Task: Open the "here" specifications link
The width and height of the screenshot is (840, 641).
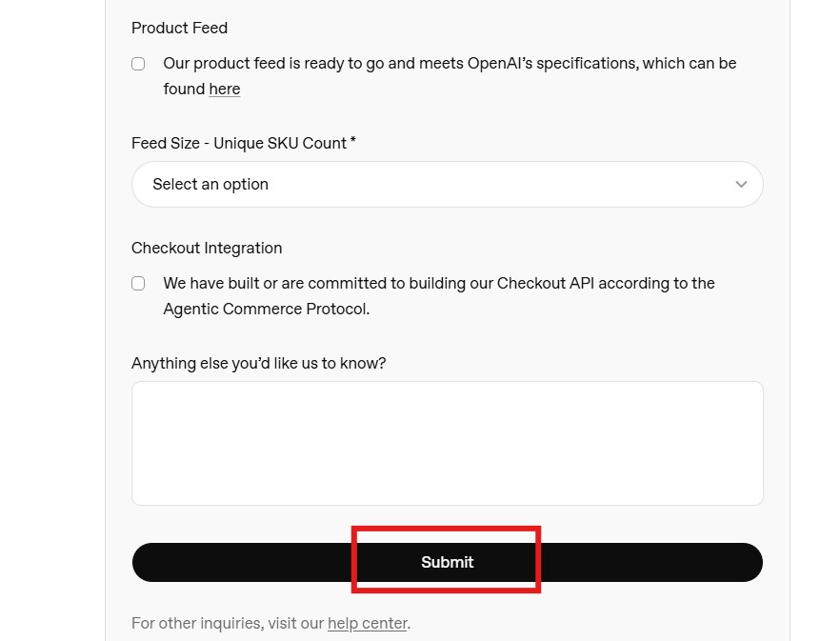Action: (224, 89)
